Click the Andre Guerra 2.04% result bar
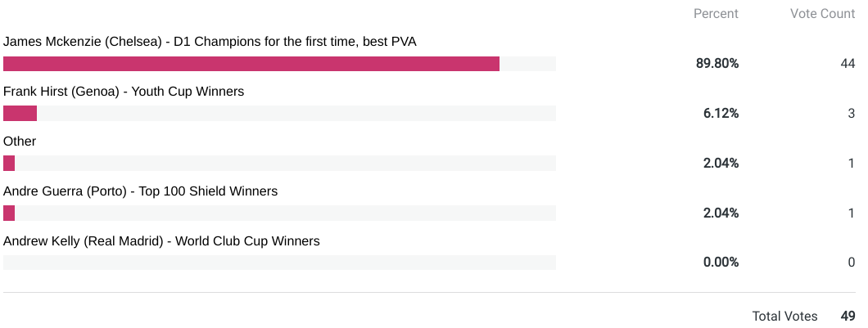 (9, 213)
